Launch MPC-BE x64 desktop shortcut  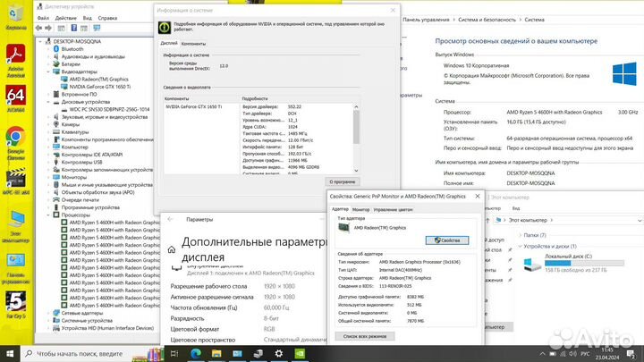[x=15, y=181]
